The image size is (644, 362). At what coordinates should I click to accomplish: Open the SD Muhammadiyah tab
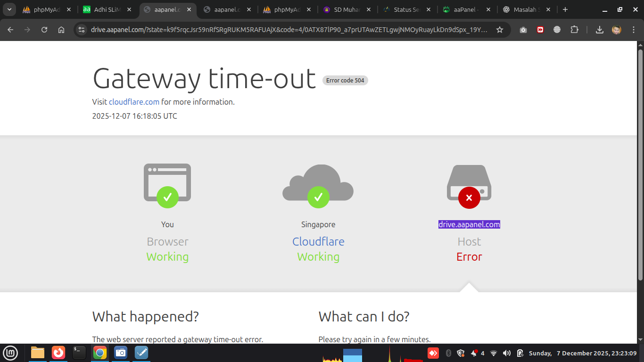tap(347, 9)
